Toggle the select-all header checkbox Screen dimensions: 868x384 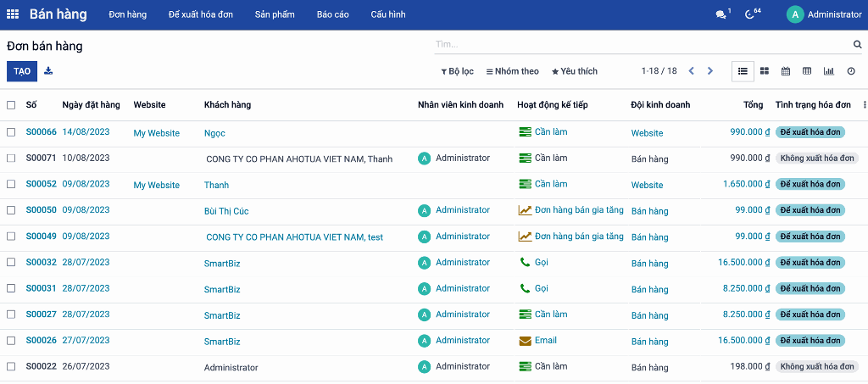[11, 104]
